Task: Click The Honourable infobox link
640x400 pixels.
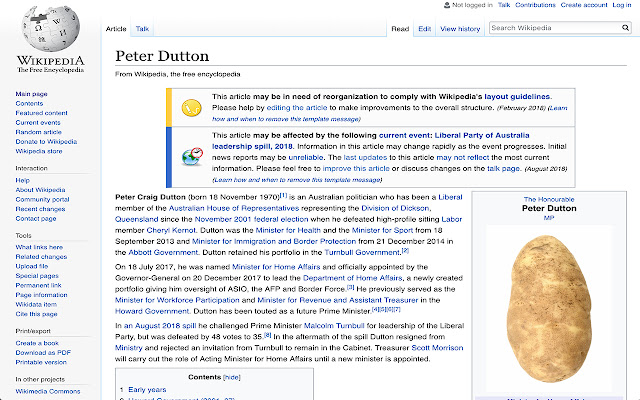Action: 549,200
